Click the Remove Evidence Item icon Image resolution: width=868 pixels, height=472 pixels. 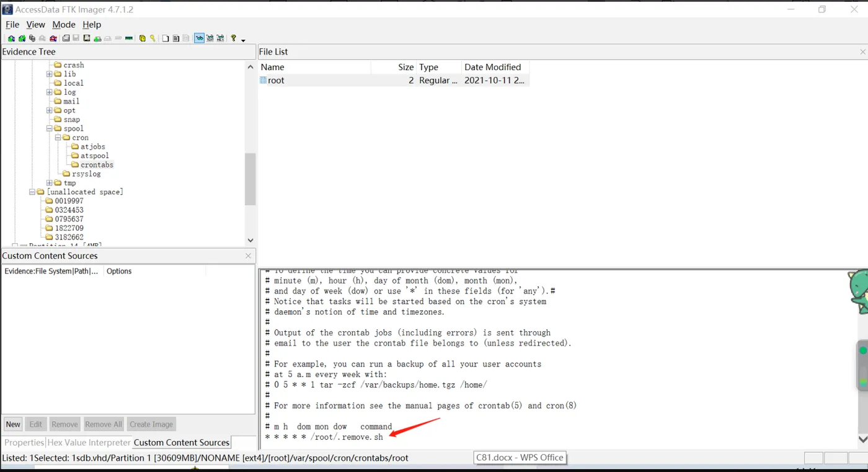(x=42, y=38)
